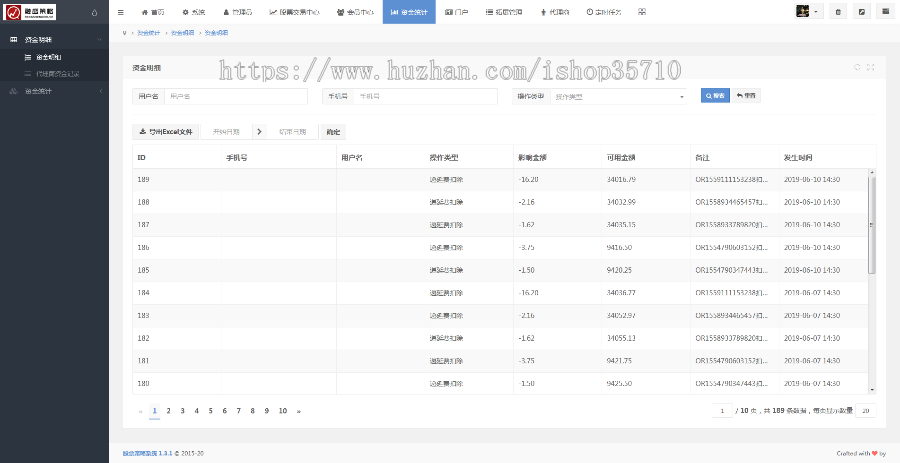The width and height of the screenshot is (900, 463).
Task: Open the 操作类型 dropdown filter
Action: pyautogui.click(x=618, y=97)
